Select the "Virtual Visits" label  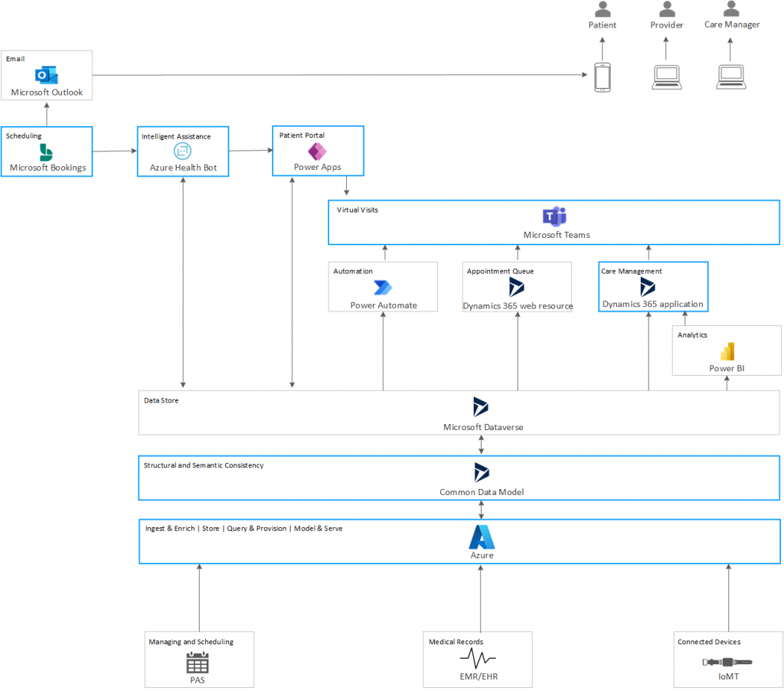tap(358, 210)
